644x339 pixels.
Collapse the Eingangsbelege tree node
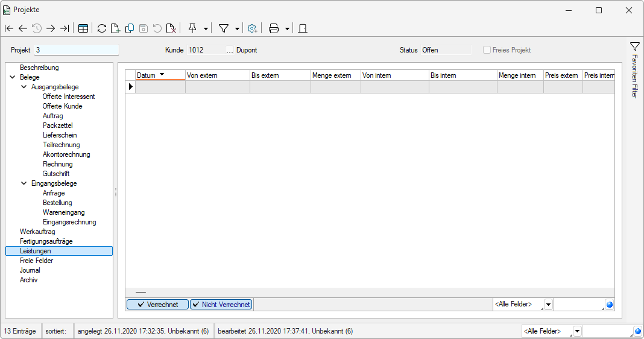point(24,183)
